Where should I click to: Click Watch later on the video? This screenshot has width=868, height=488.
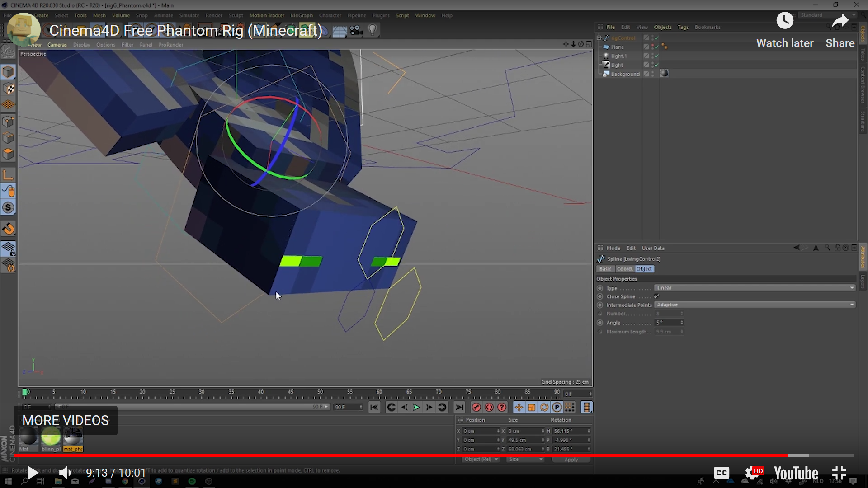pyautogui.click(x=785, y=31)
